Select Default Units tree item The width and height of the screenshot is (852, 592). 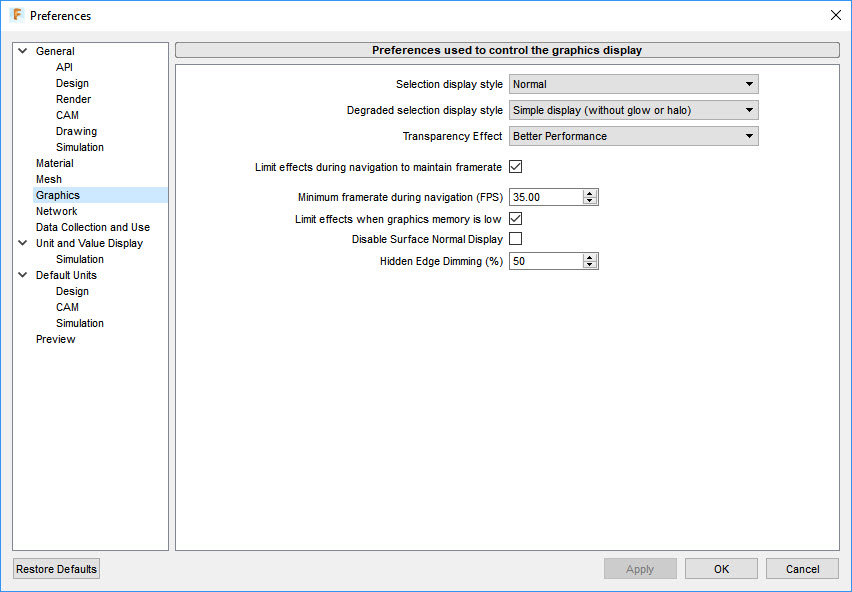pyautogui.click(x=66, y=275)
